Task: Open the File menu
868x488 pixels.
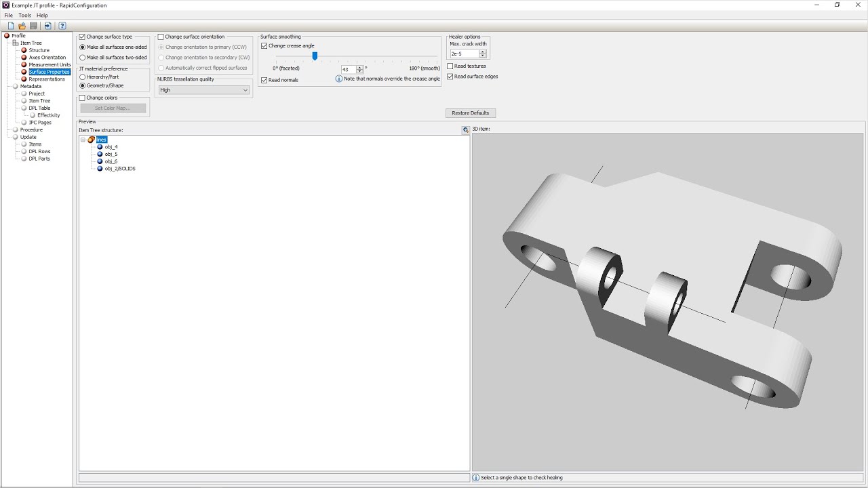Action: click(x=9, y=15)
